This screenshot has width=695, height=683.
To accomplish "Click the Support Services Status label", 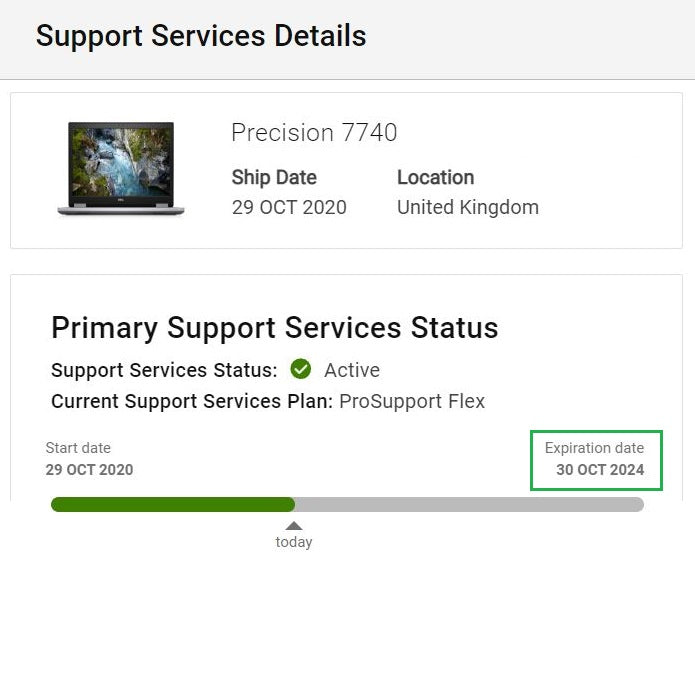I will tap(164, 370).
